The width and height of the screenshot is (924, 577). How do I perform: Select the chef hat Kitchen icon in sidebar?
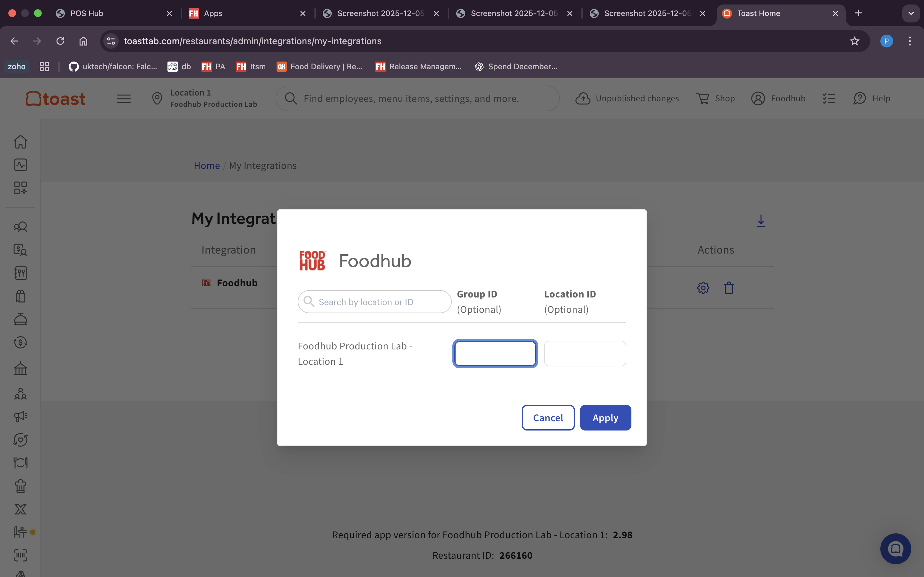tap(20, 486)
